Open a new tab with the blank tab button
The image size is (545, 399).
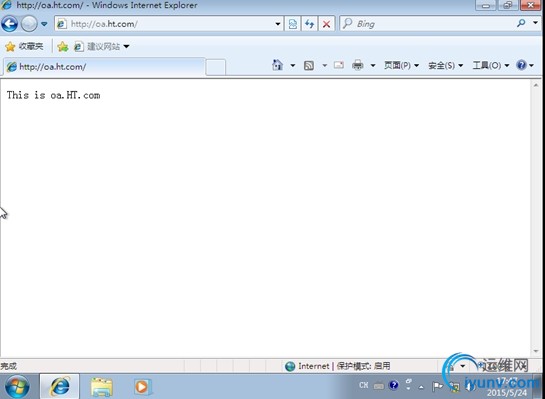click(215, 67)
